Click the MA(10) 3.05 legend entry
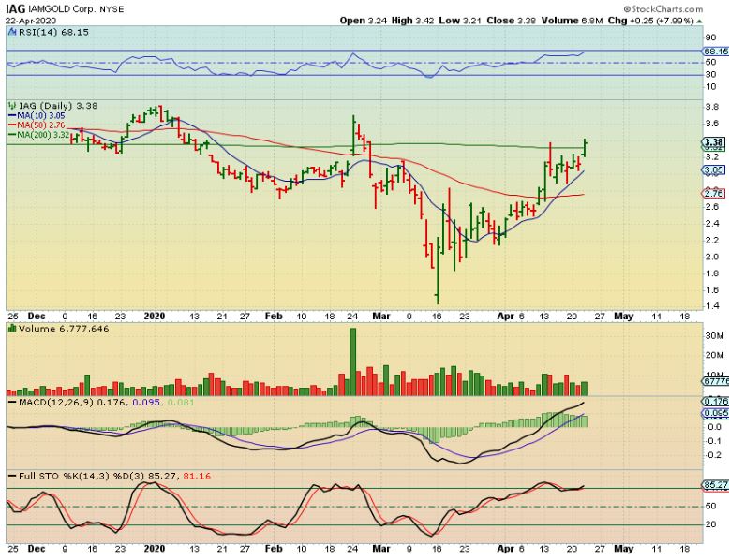 click(37, 116)
